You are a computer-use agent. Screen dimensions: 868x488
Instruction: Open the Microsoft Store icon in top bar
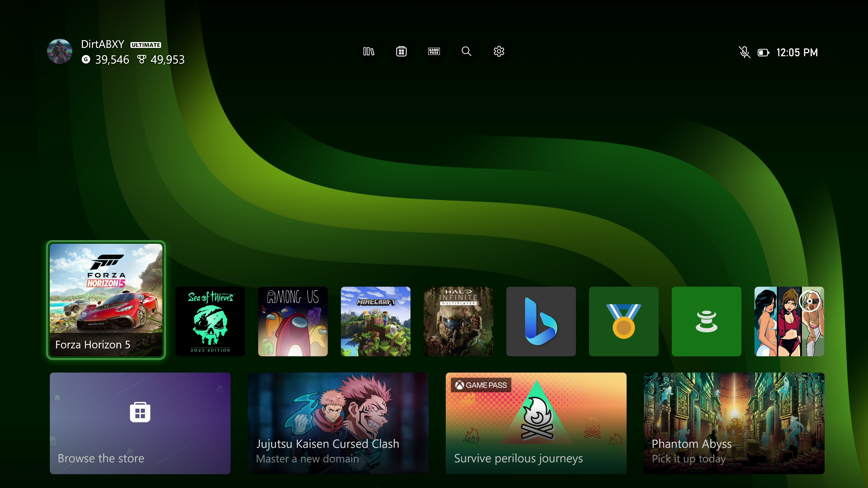(x=401, y=52)
